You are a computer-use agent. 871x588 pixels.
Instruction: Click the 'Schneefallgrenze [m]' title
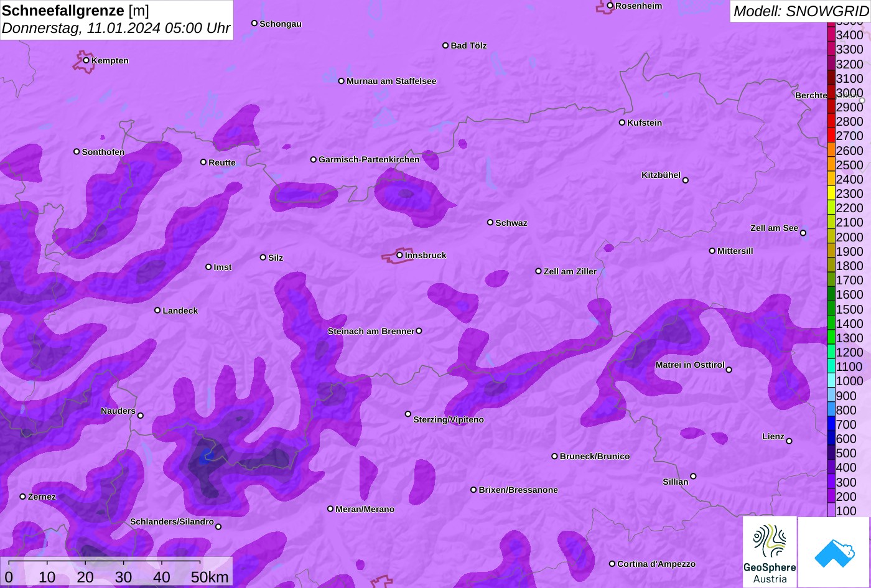[x=75, y=10]
